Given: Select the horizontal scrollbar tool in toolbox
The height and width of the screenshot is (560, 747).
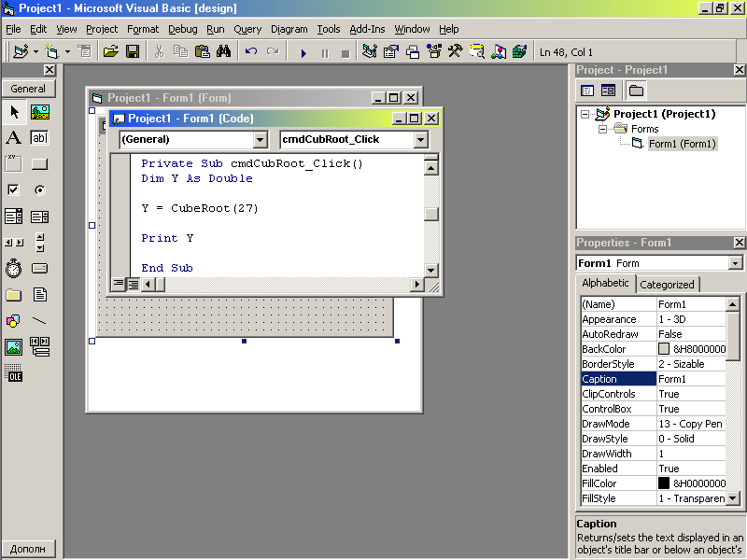Looking at the screenshot, I should tap(14, 243).
